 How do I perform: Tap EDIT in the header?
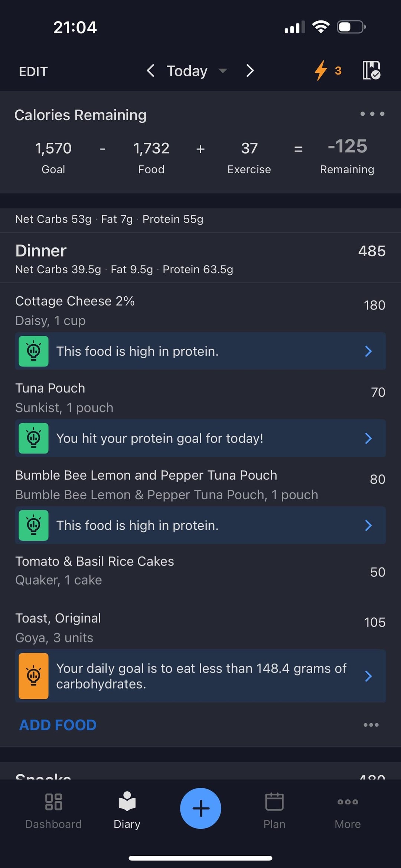tap(33, 71)
